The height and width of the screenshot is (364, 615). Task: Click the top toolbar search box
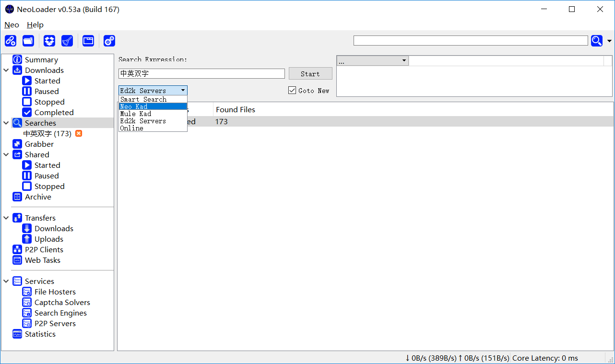tap(471, 41)
